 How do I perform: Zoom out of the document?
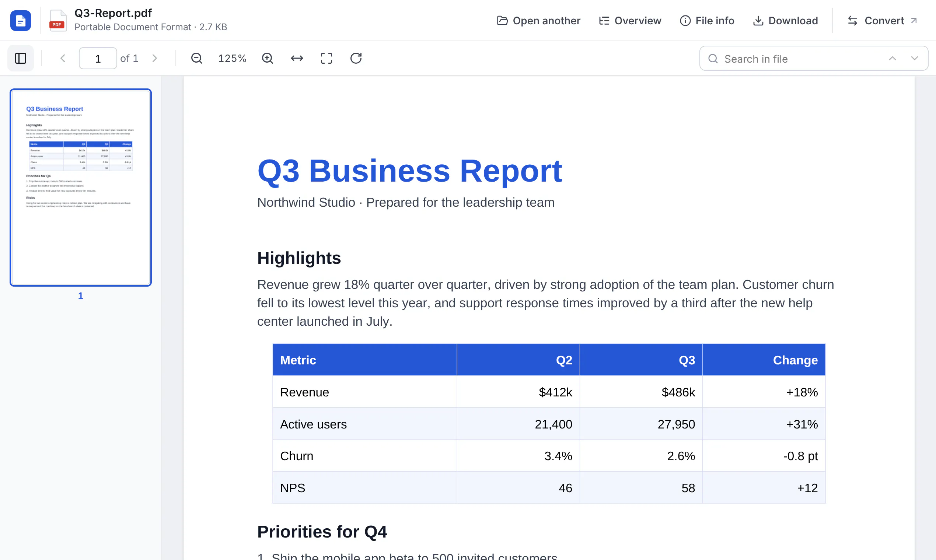coord(197,58)
